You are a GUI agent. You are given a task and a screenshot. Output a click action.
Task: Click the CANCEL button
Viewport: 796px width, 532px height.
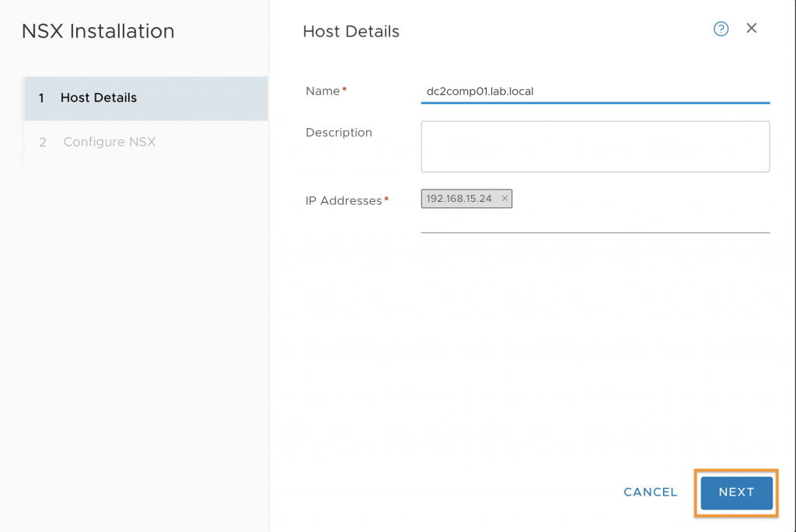(x=651, y=492)
